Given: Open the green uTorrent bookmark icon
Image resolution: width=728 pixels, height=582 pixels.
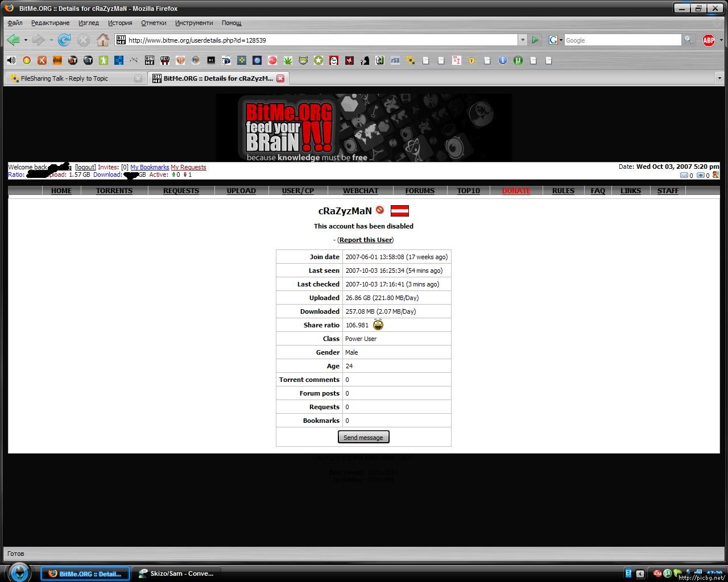Looking at the screenshot, I should tap(518, 60).
